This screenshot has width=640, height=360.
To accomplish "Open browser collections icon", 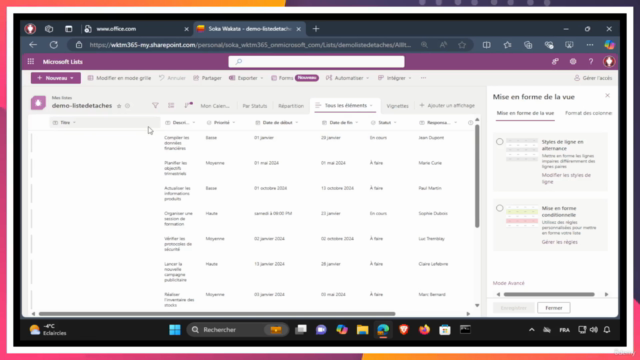I will (x=528, y=45).
